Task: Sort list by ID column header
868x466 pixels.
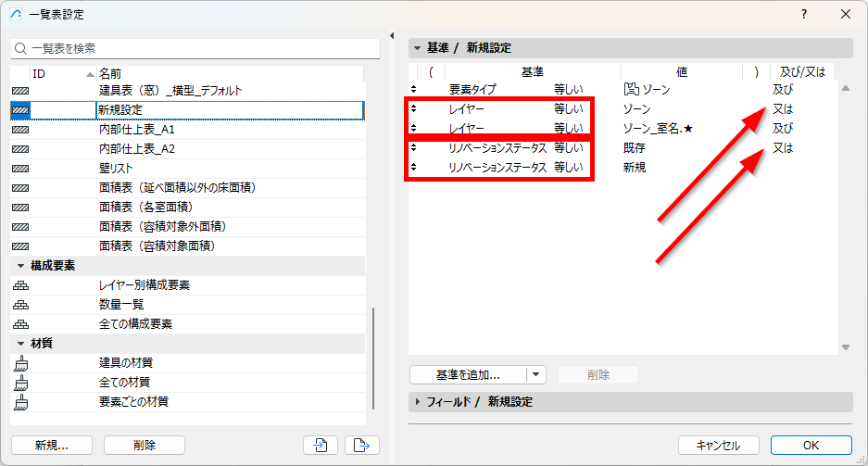Action: tap(63, 73)
